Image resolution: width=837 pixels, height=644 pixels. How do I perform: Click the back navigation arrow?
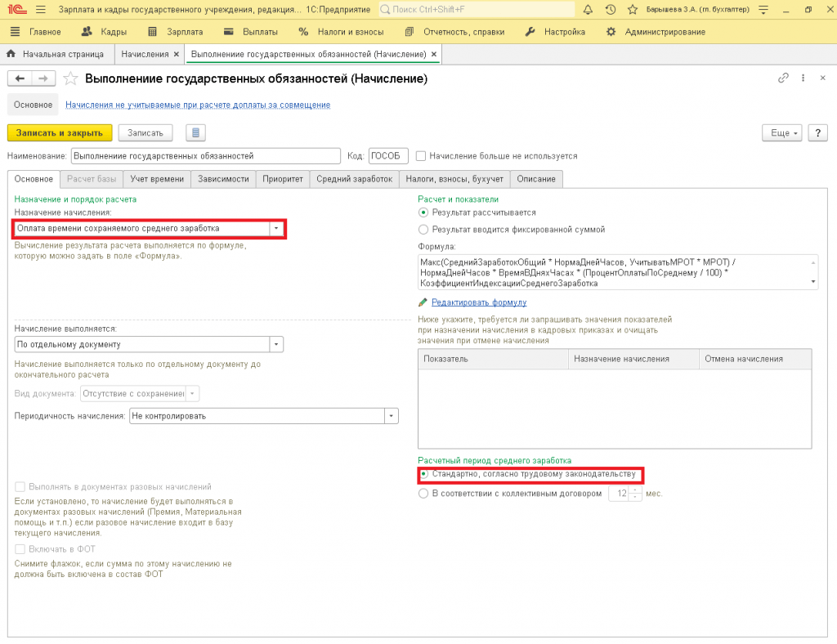(20, 78)
